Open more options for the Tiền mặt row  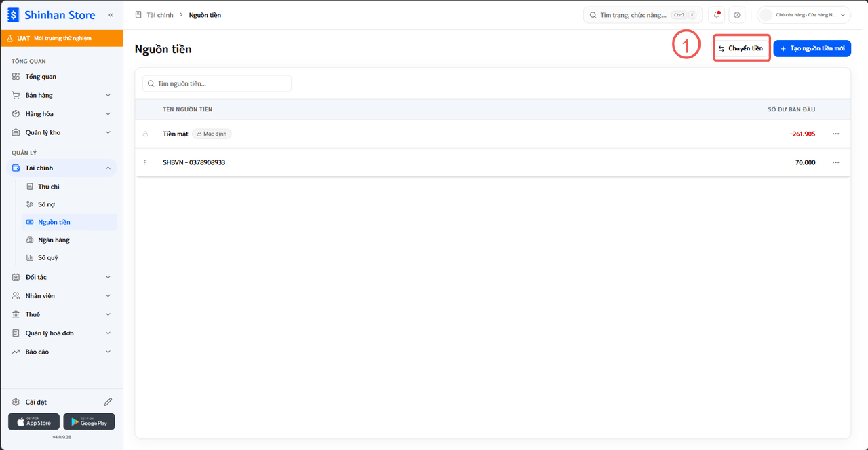pos(835,134)
